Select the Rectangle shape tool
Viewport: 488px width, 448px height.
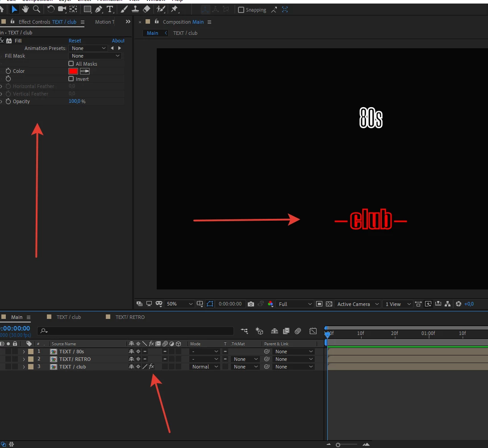tap(88, 9)
